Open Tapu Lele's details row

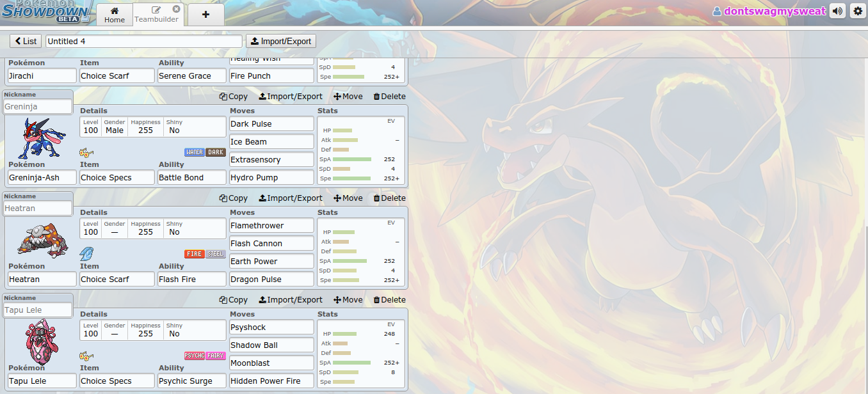point(152,330)
